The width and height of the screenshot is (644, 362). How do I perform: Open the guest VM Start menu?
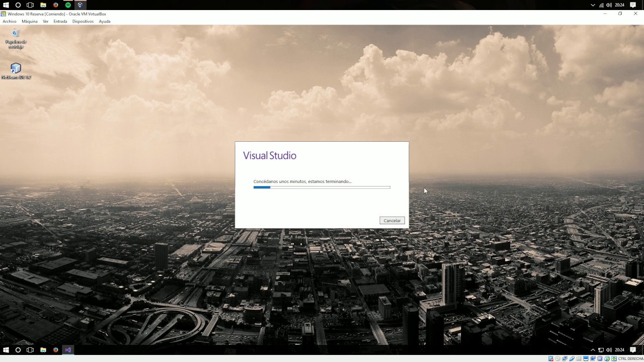tap(6, 349)
